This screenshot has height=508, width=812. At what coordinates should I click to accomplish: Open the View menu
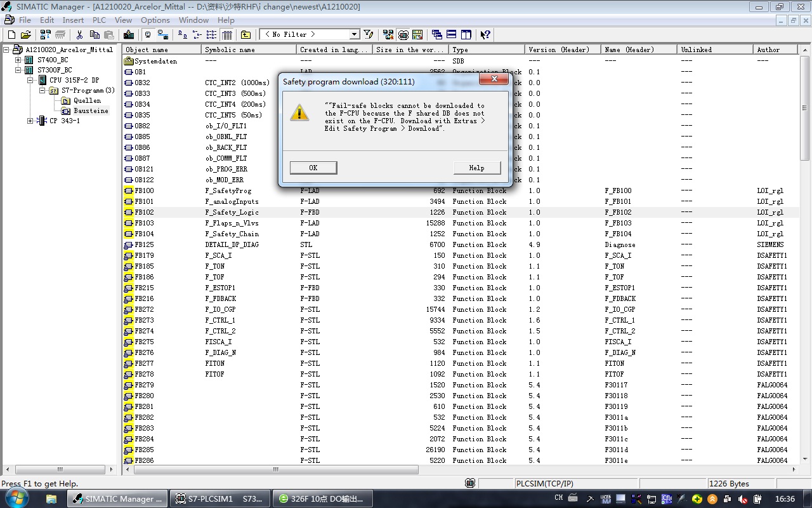(x=123, y=20)
